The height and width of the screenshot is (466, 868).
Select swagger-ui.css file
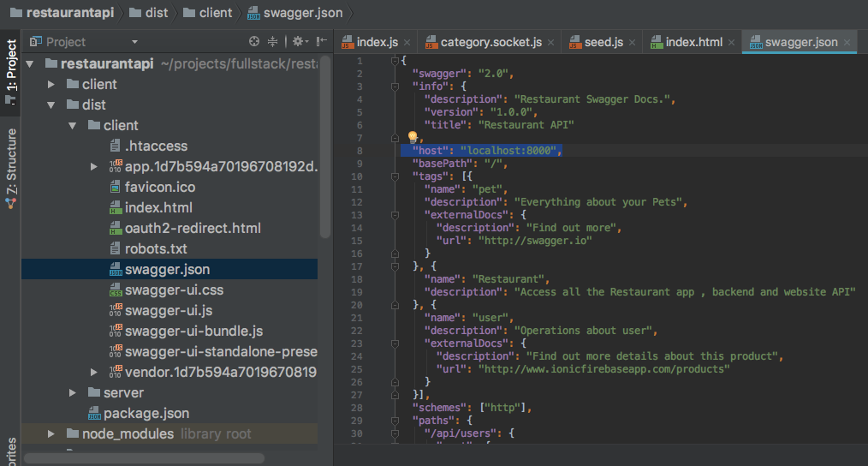(174, 290)
